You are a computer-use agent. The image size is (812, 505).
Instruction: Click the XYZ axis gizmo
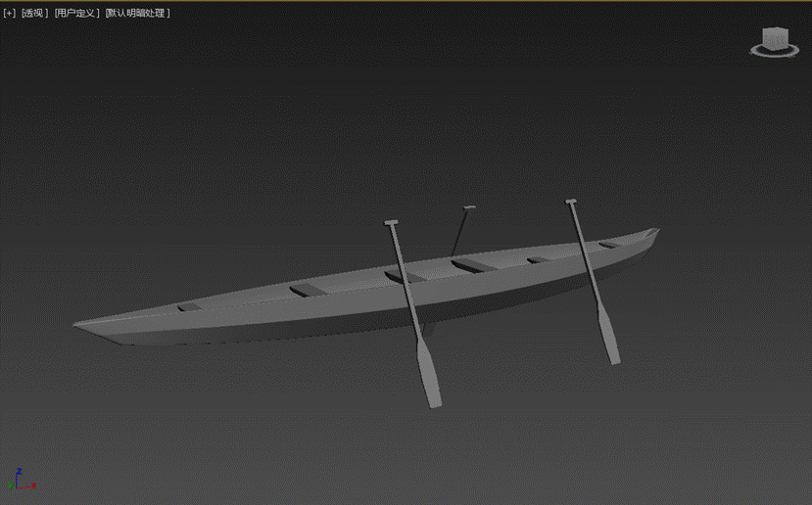point(20,480)
